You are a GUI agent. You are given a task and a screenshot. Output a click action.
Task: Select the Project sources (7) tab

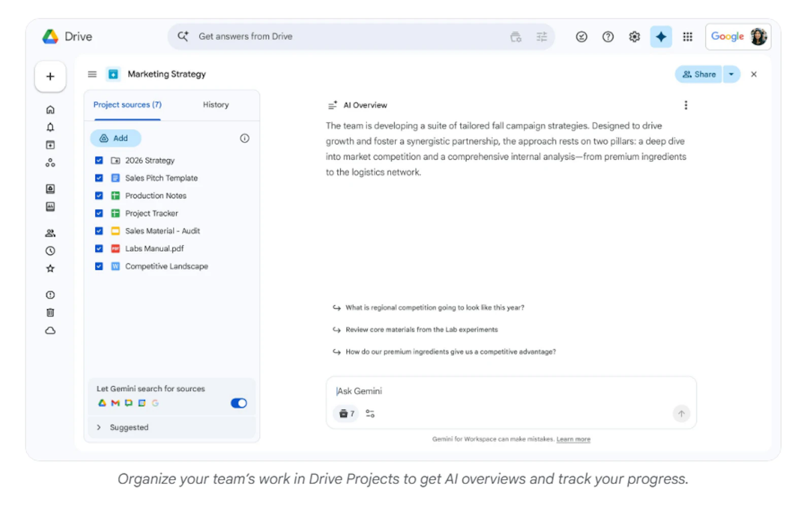pos(127,105)
